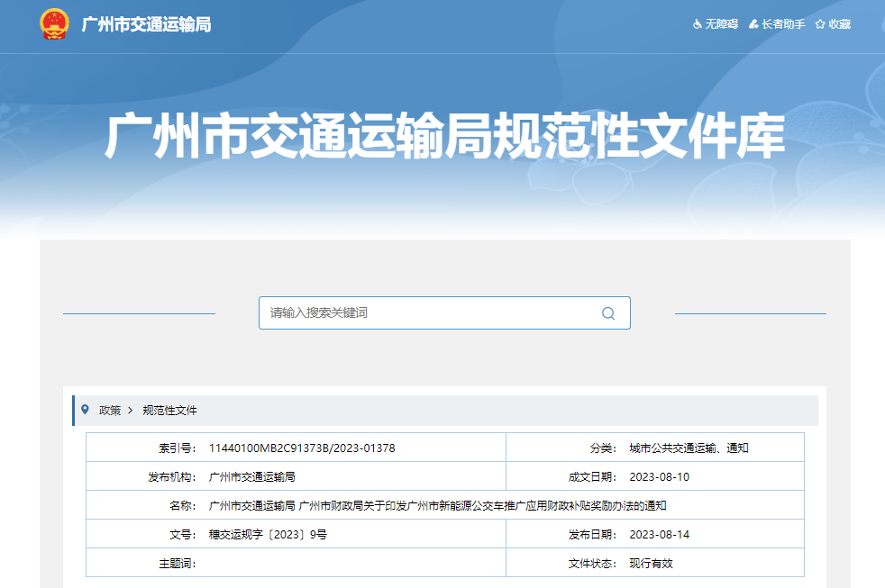Click the magnifier search icon
885x588 pixels.
pos(607,313)
